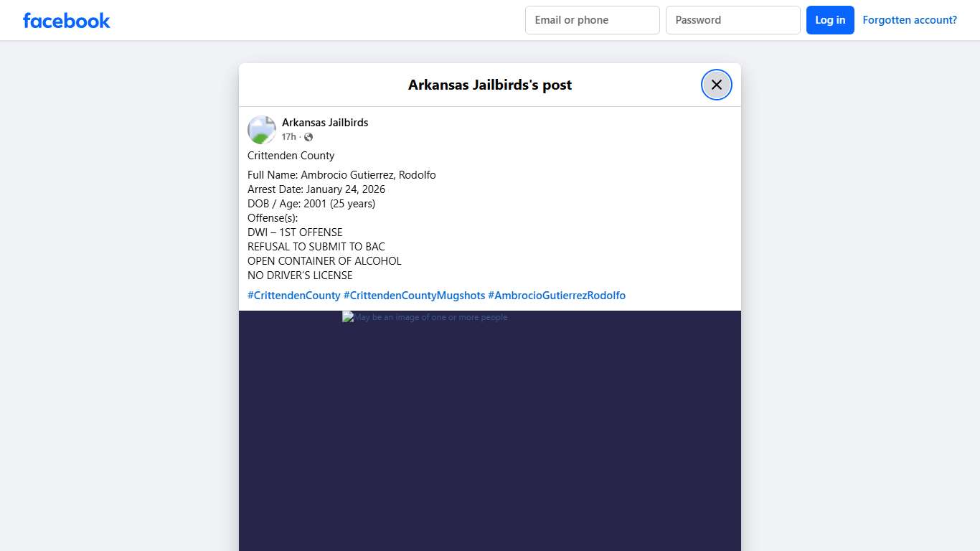Close the Arkansas Jailbirds's post dialog

pos(716,84)
